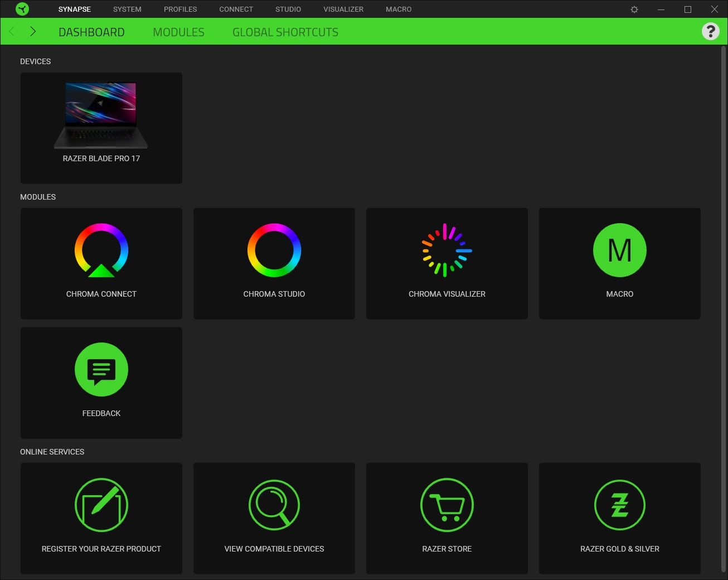Go forward with the right arrow
The width and height of the screenshot is (728, 580).
[x=33, y=31]
